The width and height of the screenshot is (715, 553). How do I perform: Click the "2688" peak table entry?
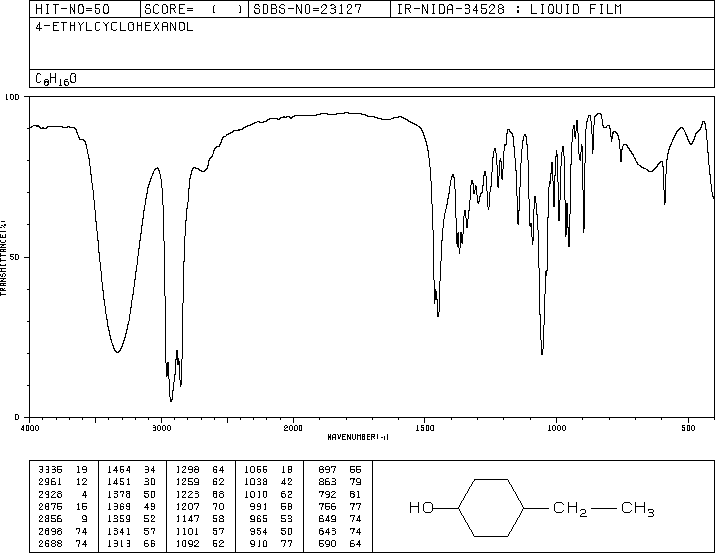(x=50, y=543)
